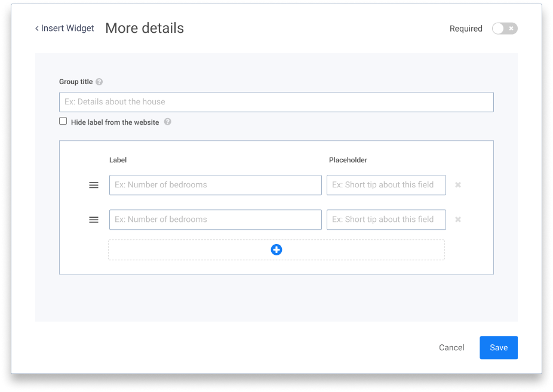Save the widget details
This screenshot has height=392, width=553.
tap(498, 348)
